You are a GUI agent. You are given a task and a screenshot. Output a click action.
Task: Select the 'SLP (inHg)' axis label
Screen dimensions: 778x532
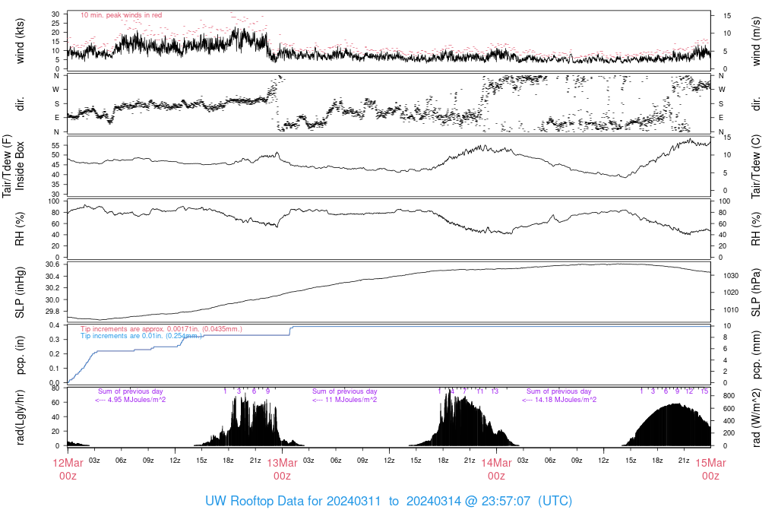point(20,293)
